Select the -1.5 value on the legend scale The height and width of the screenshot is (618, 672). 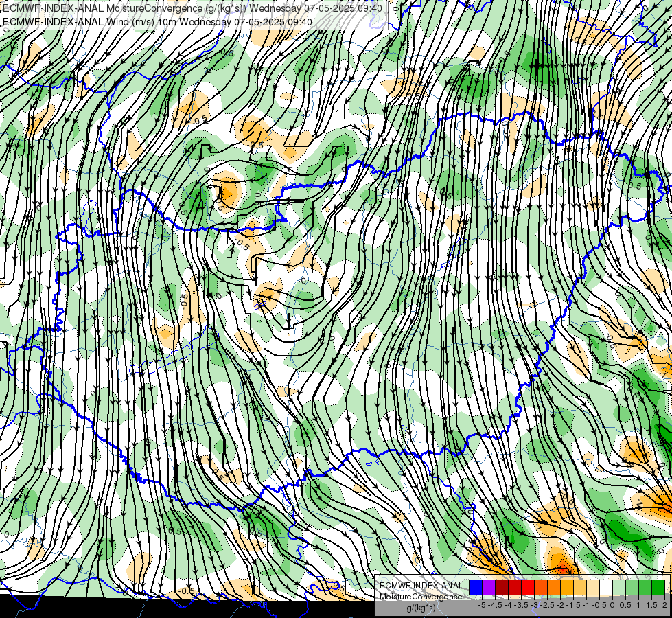[573, 605]
